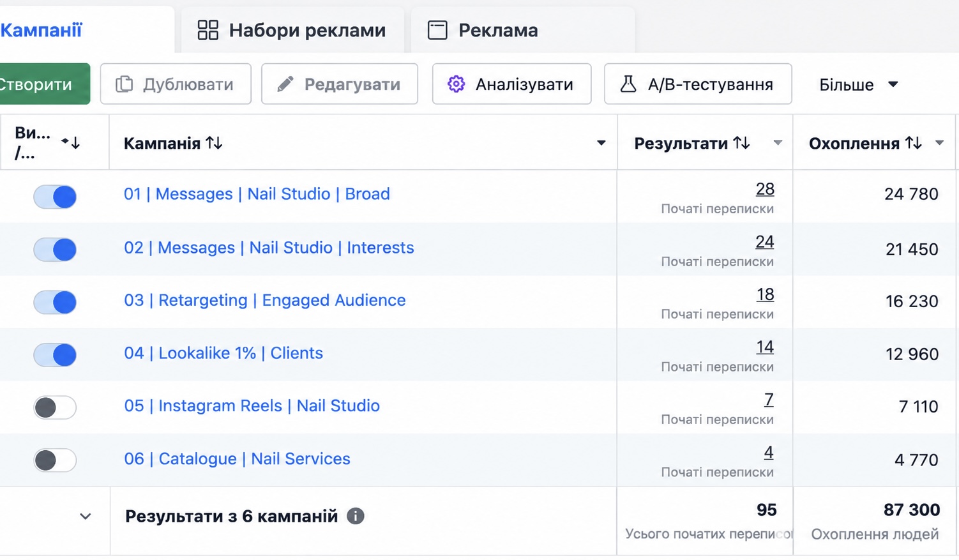Click the result value 14

(x=765, y=347)
